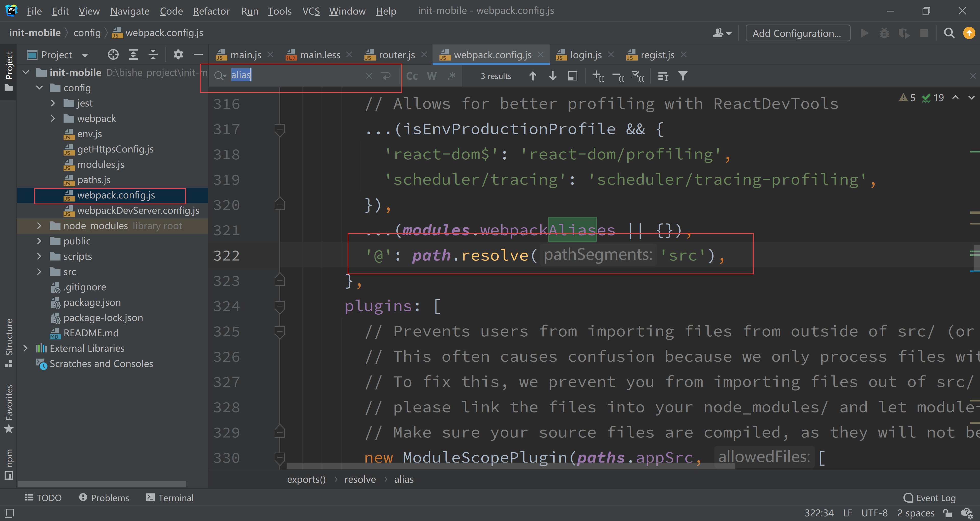980x521 pixels.
Task: Open the VCS menu
Action: (x=311, y=11)
